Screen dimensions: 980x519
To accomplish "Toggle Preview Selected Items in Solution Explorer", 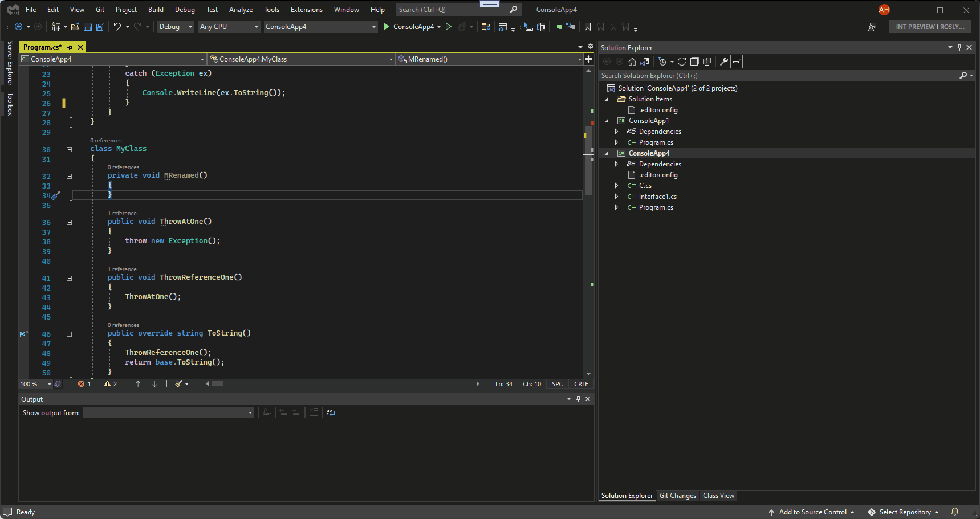I will click(x=737, y=62).
